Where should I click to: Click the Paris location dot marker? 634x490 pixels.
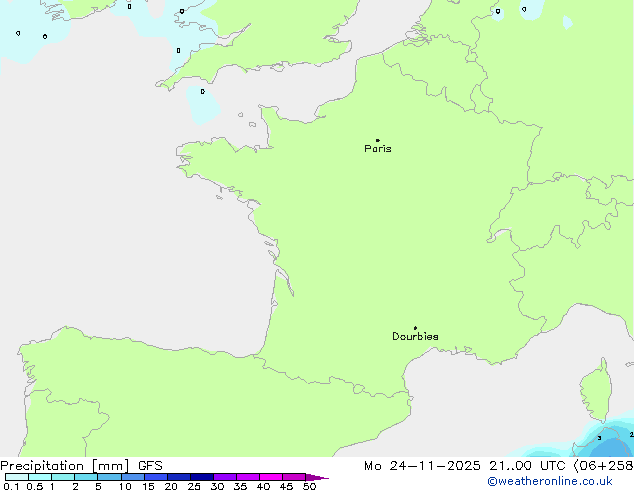[378, 140]
